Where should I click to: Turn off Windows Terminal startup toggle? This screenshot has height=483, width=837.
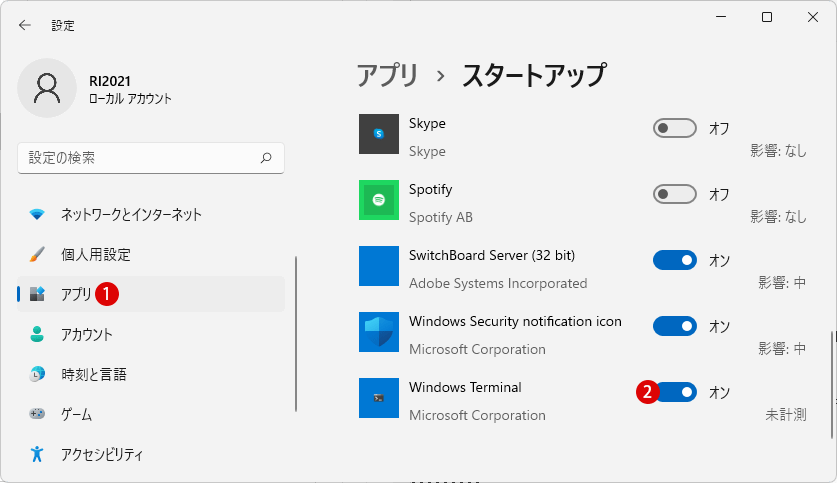[x=677, y=392]
